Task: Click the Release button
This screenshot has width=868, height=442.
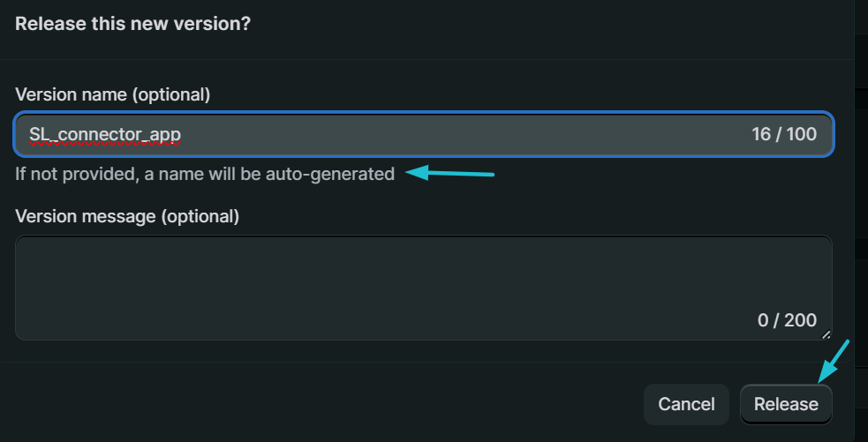Action: click(786, 404)
